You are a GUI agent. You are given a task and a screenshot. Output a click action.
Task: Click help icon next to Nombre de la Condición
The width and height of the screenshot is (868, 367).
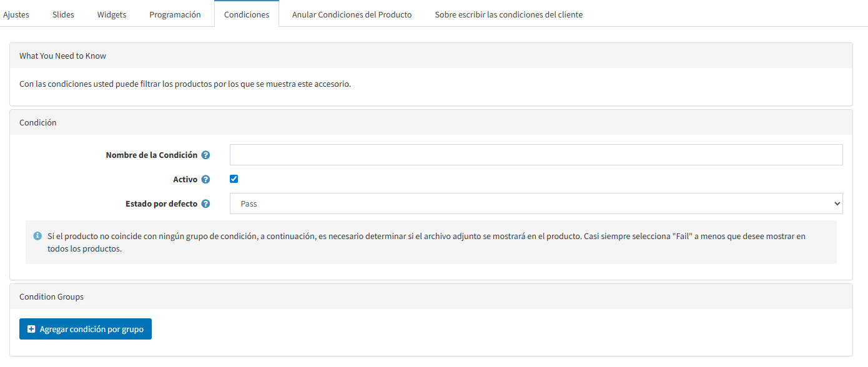pos(205,155)
